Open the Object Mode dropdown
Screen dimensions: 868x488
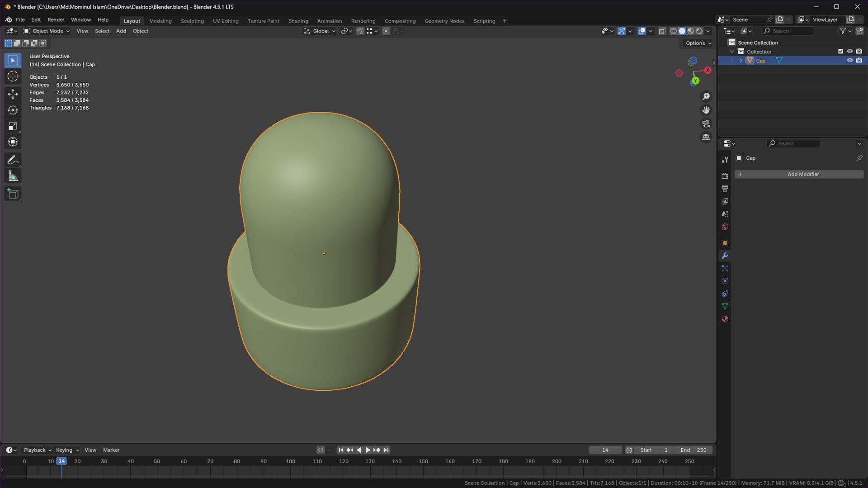point(47,31)
